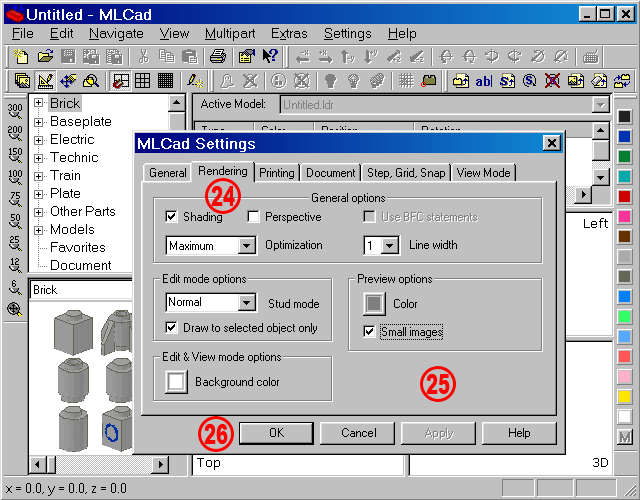
Task: Toggle Draw to selected object only
Action: [171, 327]
